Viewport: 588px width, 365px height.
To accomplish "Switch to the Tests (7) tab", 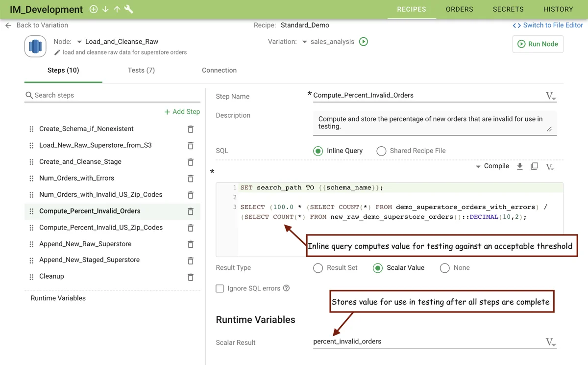I will point(141,70).
